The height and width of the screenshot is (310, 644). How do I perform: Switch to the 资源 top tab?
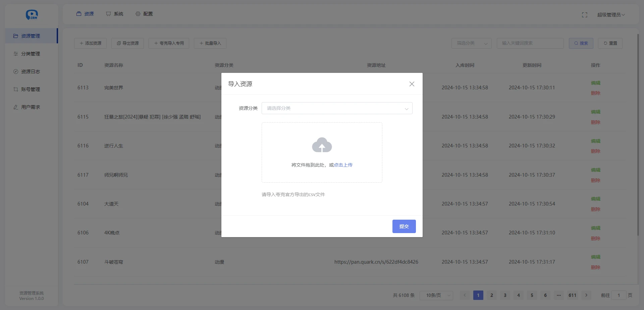click(x=85, y=14)
